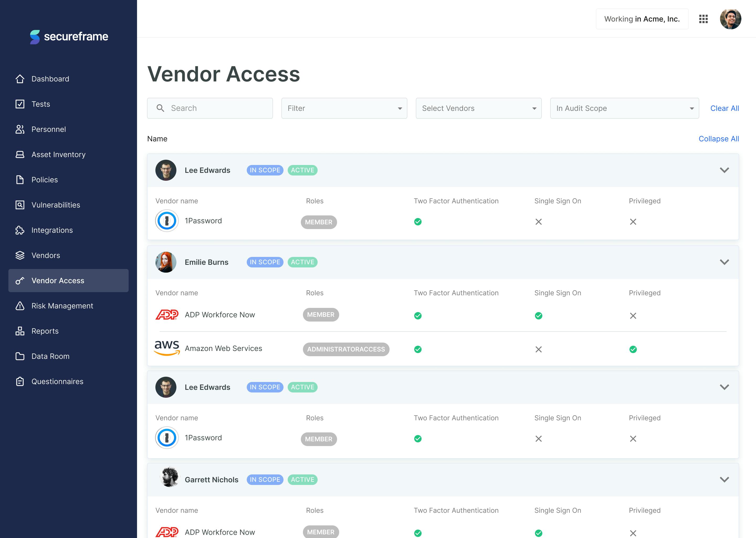The width and height of the screenshot is (756, 538).
Task: Click the Risk Management warning icon
Action: (x=20, y=306)
